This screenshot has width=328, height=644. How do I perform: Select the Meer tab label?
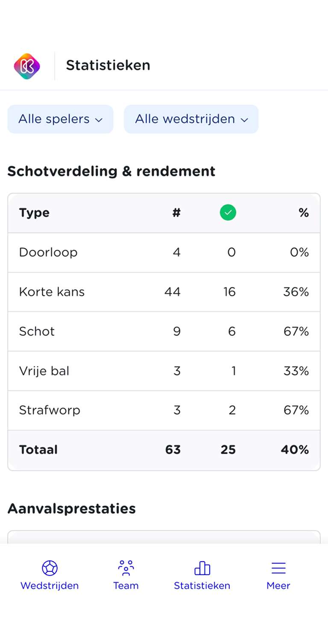tap(278, 585)
